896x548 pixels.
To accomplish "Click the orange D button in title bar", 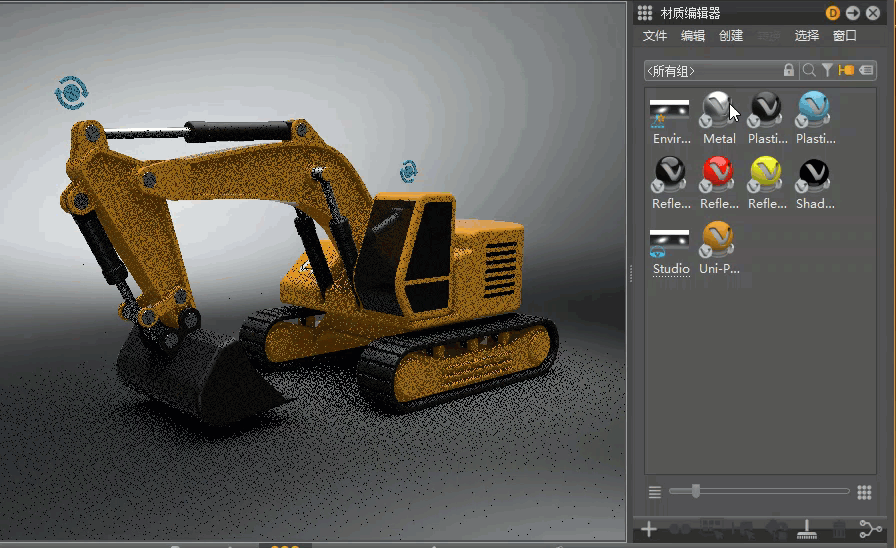I will [833, 13].
